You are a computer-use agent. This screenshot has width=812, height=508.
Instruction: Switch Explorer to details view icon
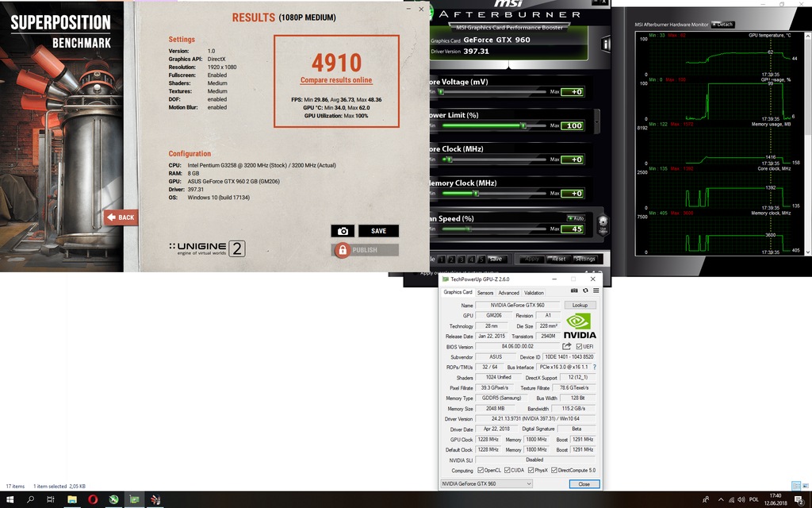(796, 486)
